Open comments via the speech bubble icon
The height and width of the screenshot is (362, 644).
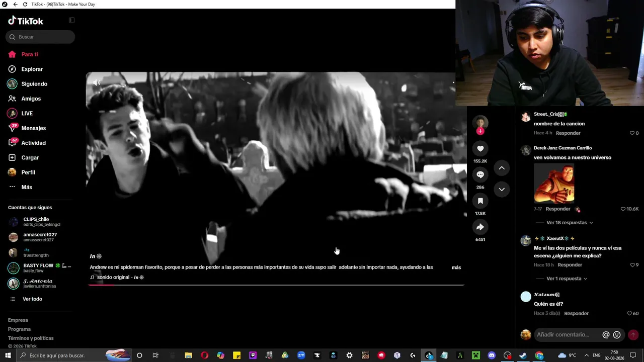[480, 174]
